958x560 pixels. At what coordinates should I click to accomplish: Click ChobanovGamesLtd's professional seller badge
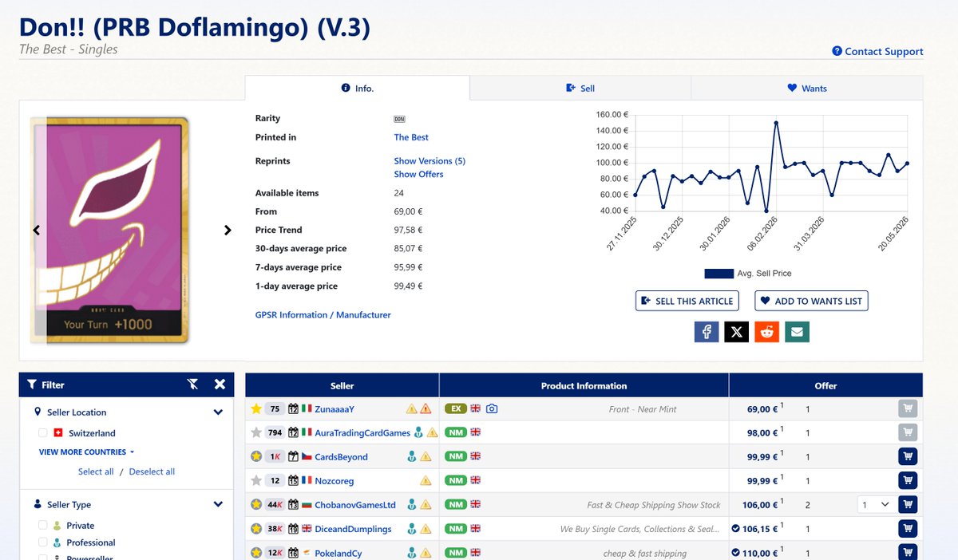tap(411, 504)
